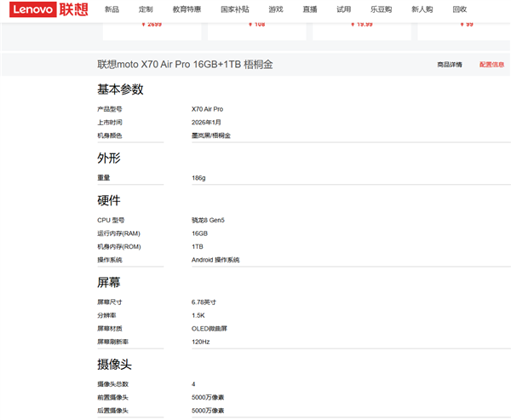Click the 前置摄像头 label
This screenshot has width=511, height=420.
112,398
